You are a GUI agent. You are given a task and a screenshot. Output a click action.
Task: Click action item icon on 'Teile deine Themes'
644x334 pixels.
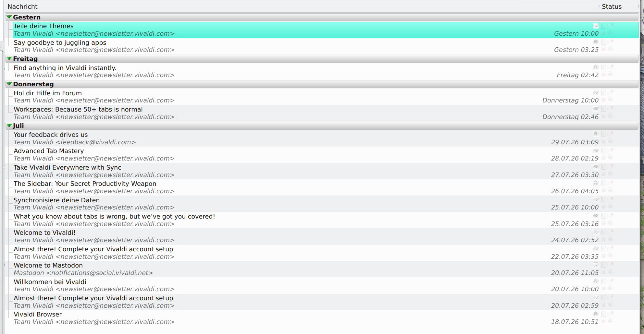(604, 26)
